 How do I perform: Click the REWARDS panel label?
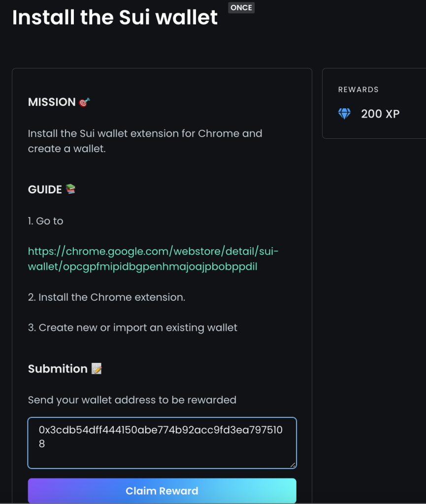(x=358, y=90)
